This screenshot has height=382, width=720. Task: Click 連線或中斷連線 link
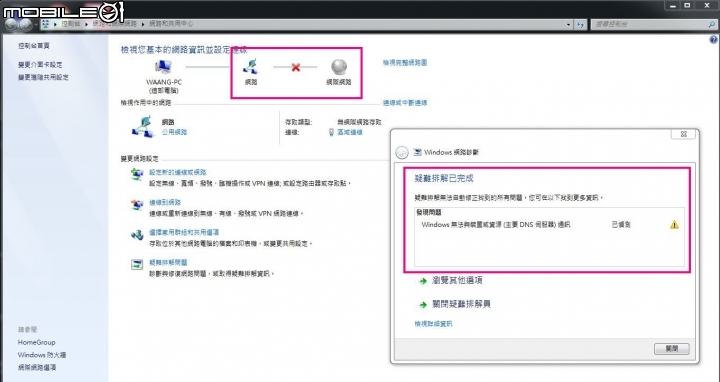[405, 103]
